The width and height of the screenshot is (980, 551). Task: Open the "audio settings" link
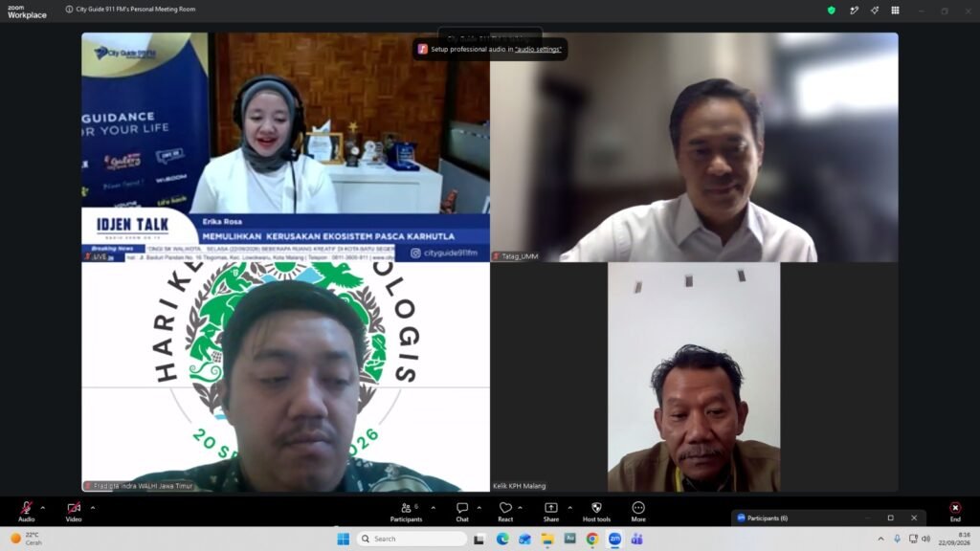pyautogui.click(x=538, y=50)
